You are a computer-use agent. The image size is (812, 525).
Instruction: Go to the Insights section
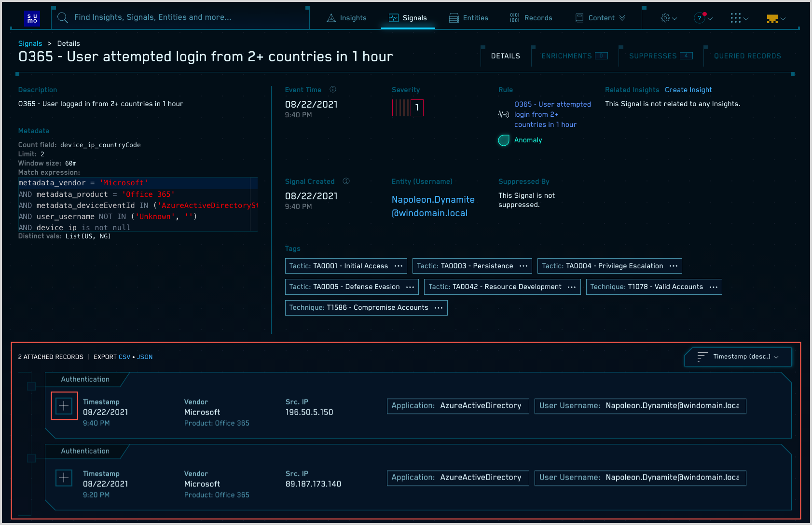pyautogui.click(x=347, y=18)
